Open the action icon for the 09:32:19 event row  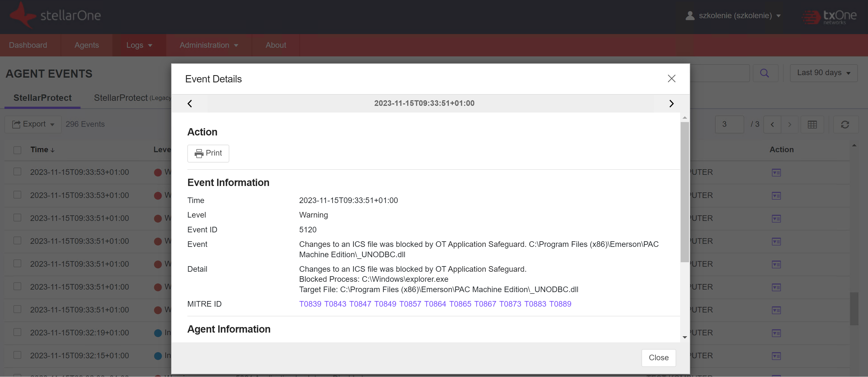[x=776, y=333]
